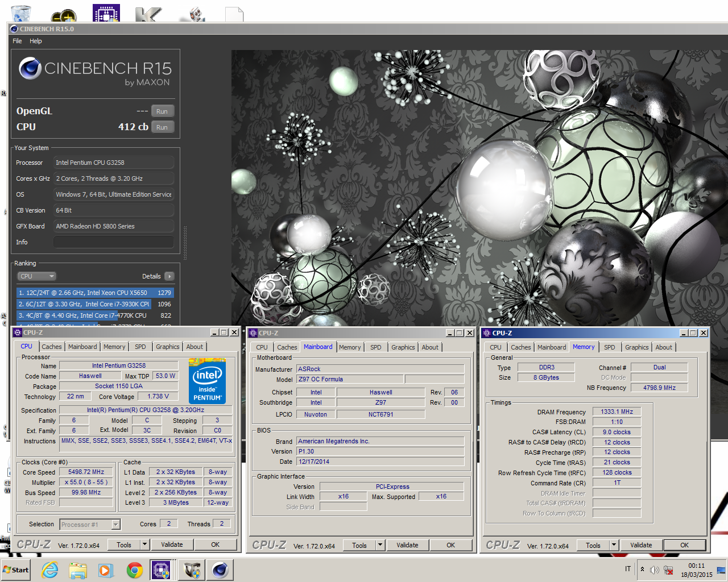Open the Recycle Bin desktop icon

click(x=21, y=13)
